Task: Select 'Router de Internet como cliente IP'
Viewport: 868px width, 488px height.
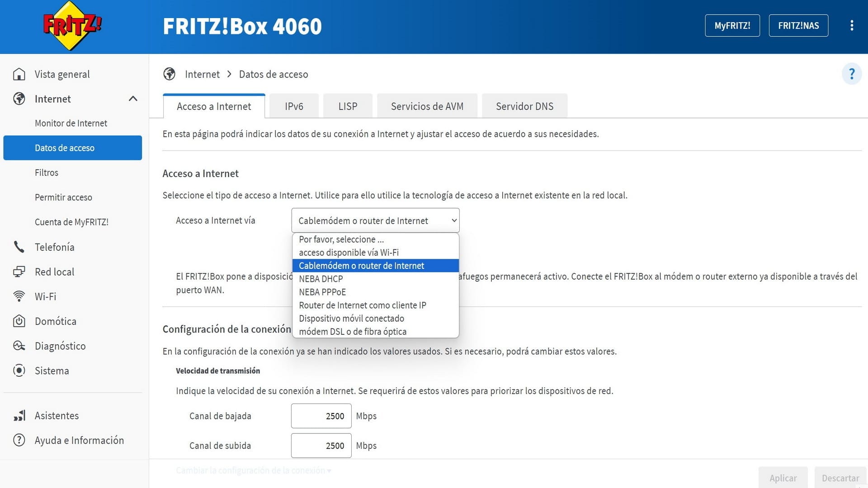Action: (376, 305)
